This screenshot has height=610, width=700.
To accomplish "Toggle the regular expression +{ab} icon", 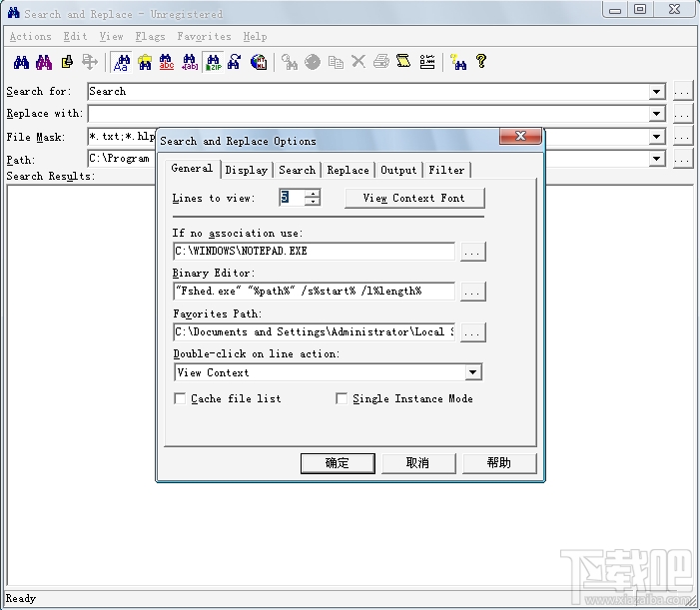I will click(190, 62).
